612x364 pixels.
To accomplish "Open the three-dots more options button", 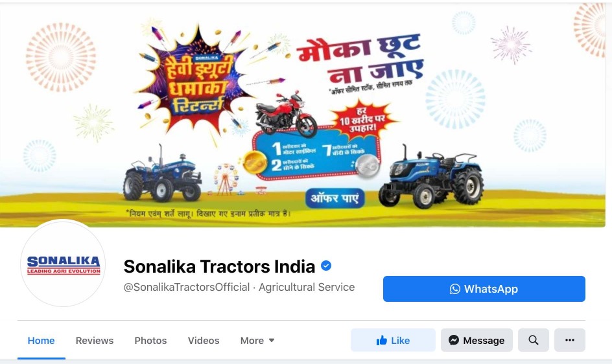I will (569, 340).
